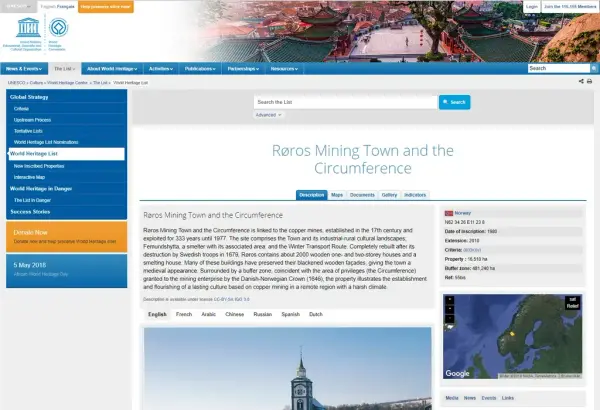Click the Google logo on the map

point(456,373)
